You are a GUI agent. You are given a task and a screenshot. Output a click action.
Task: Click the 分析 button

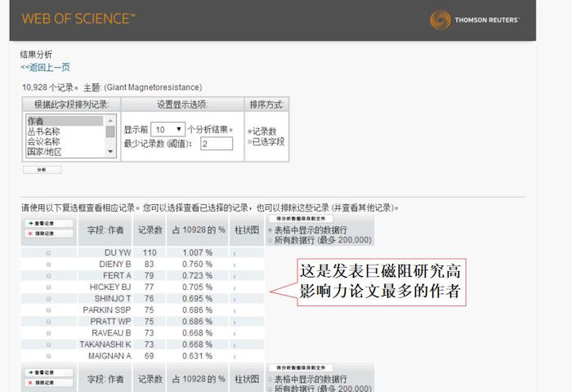(42, 170)
